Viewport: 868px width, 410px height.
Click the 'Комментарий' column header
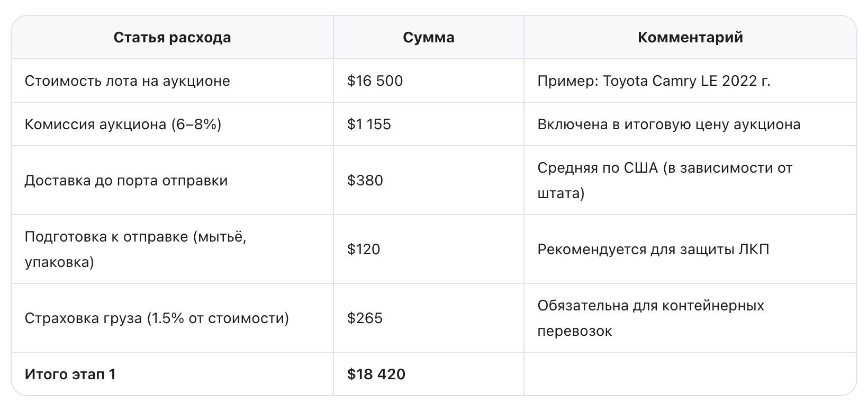(690, 38)
